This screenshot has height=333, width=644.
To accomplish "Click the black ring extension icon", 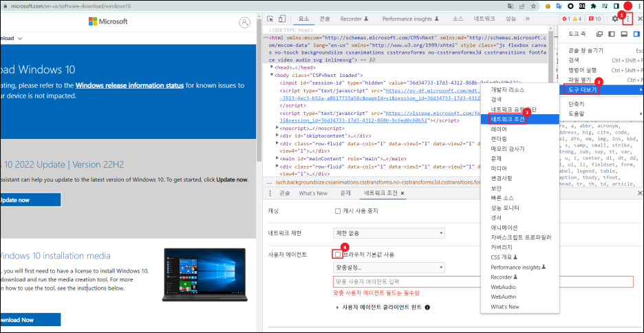I will [570, 6].
